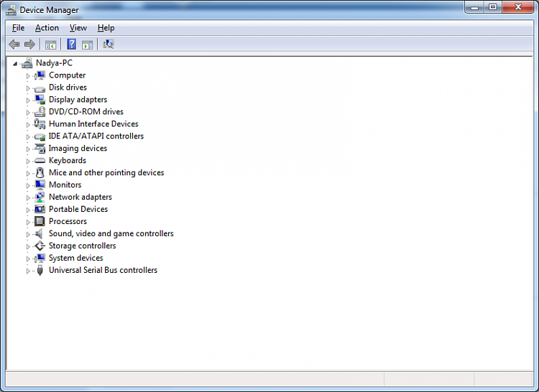
Task: Collapse the Nadya-PC root node
Action: pos(15,63)
